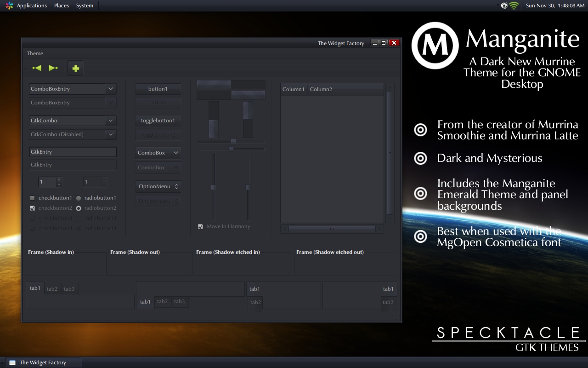Click button2
Image resolution: width=588 pixels, height=368 pixels.
pos(158,103)
